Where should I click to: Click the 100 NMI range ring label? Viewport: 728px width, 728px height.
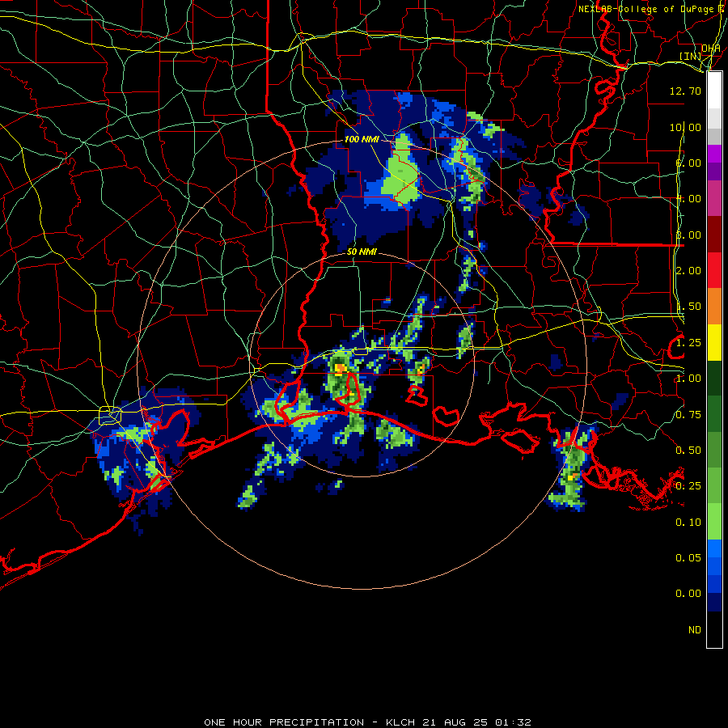[362, 139]
